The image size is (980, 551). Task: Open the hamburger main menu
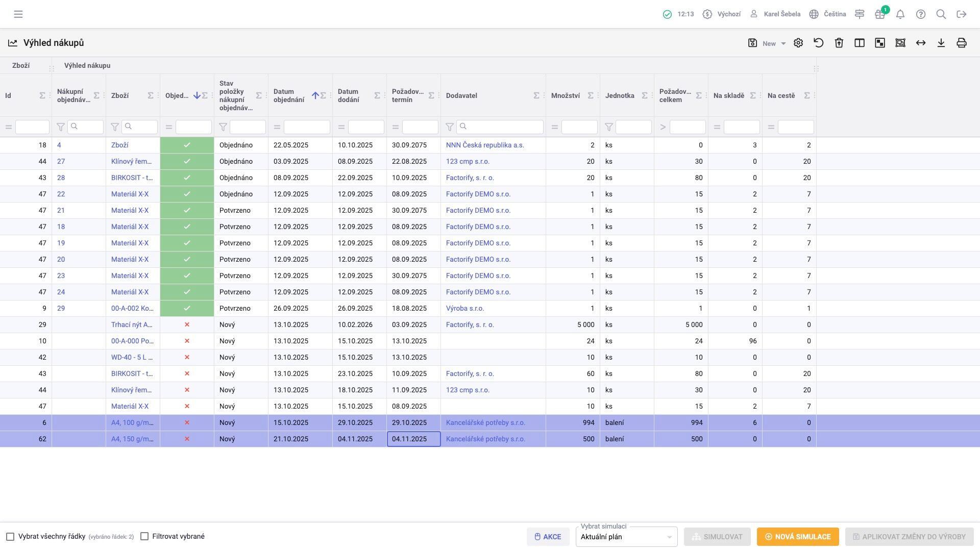(18, 14)
